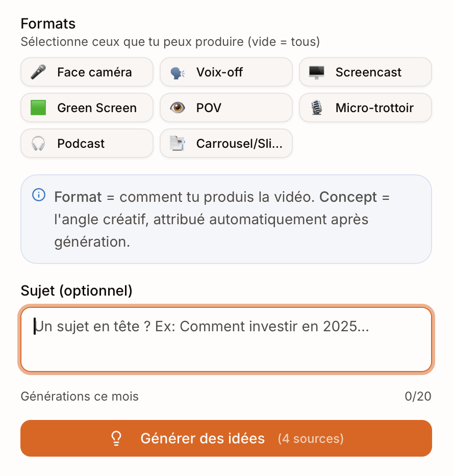Select the Micro-trottoir format
The width and height of the screenshot is (453, 476).
coord(365,108)
